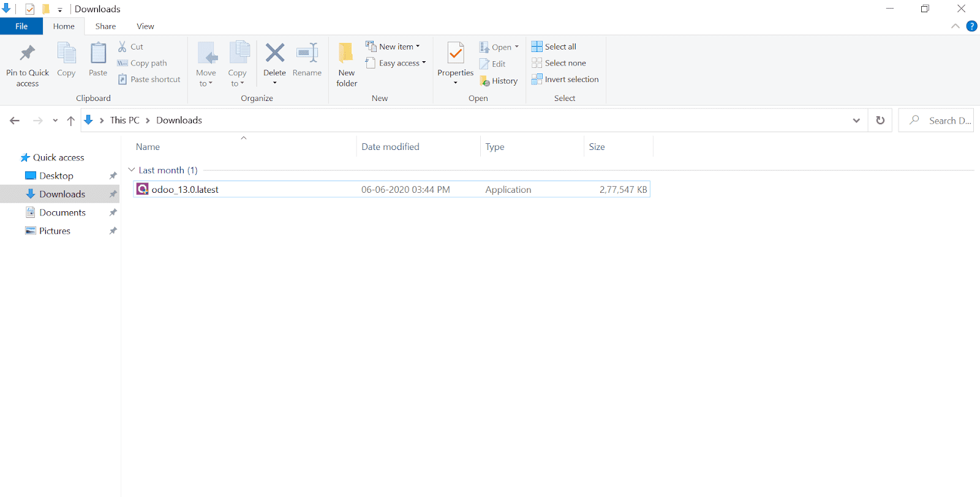
Task: Open Documents in navigation pane
Action: point(55,212)
